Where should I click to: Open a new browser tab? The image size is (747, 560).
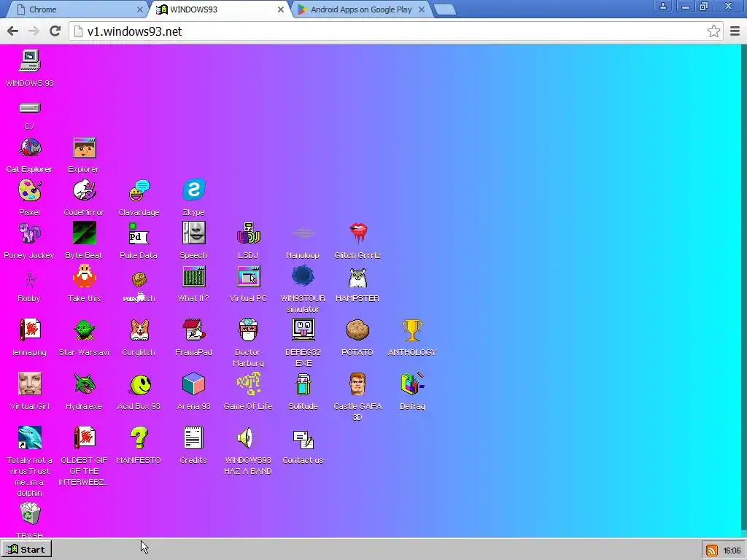pyautogui.click(x=445, y=9)
